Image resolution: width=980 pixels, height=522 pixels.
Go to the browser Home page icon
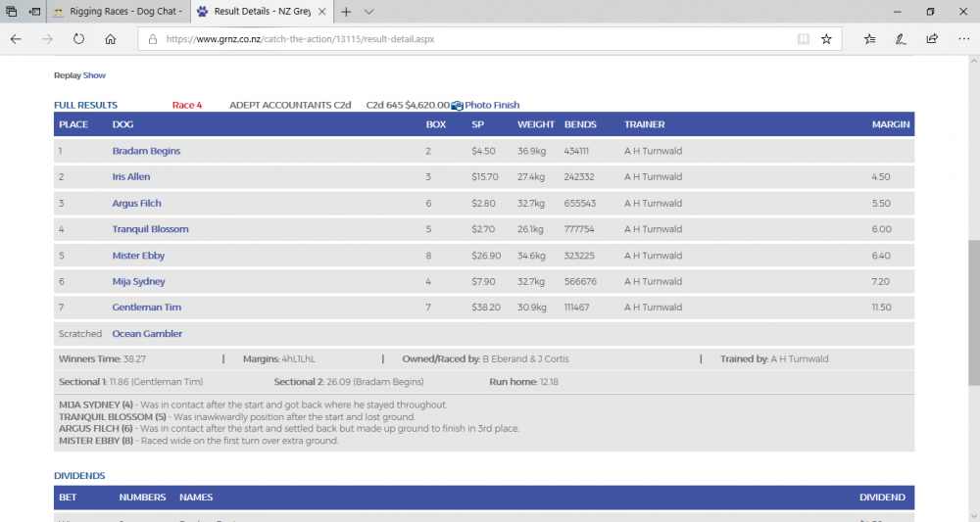111,39
